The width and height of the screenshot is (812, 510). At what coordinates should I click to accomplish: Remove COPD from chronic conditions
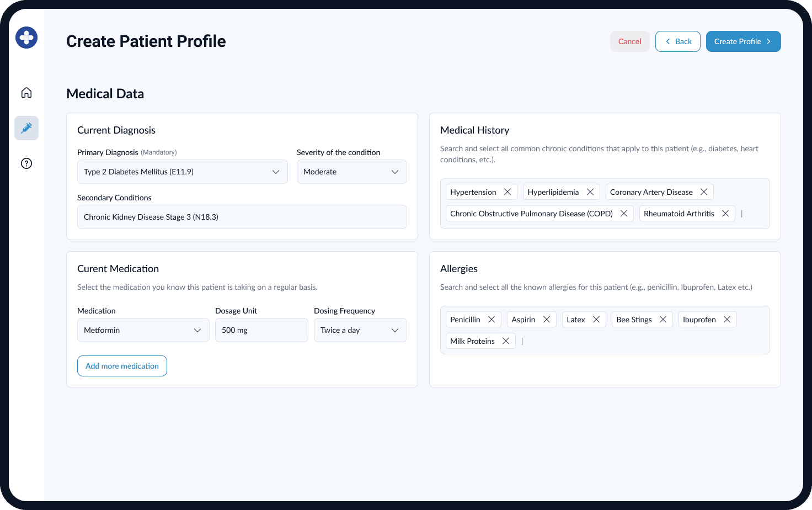pyautogui.click(x=623, y=213)
